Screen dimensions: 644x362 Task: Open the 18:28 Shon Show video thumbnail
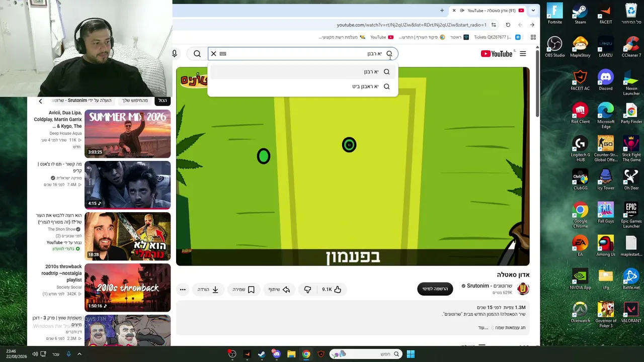click(127, 236)
